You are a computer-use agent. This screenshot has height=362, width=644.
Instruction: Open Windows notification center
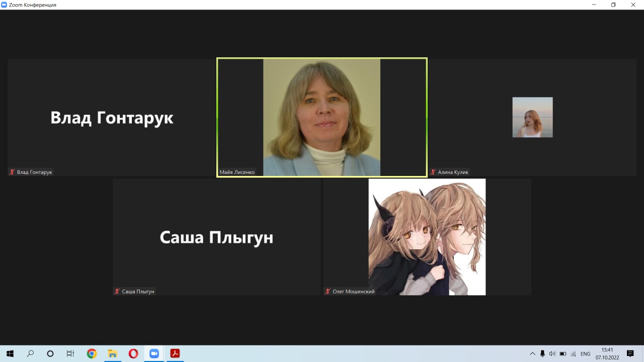pyautogui.click(x=630, y=353)
